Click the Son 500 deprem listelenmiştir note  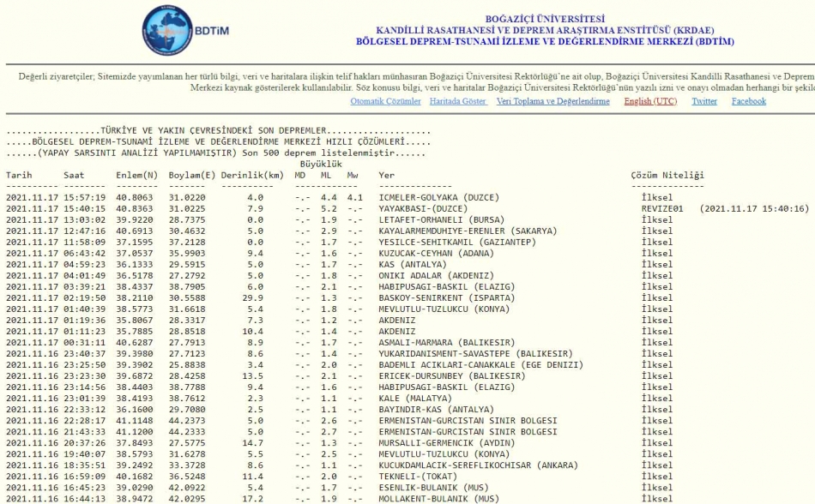point(318,153)
